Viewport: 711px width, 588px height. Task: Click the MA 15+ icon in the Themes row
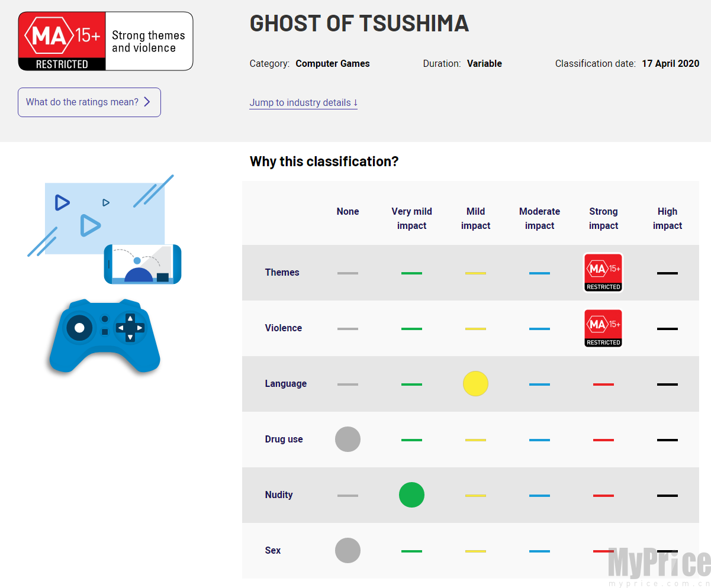603,273
